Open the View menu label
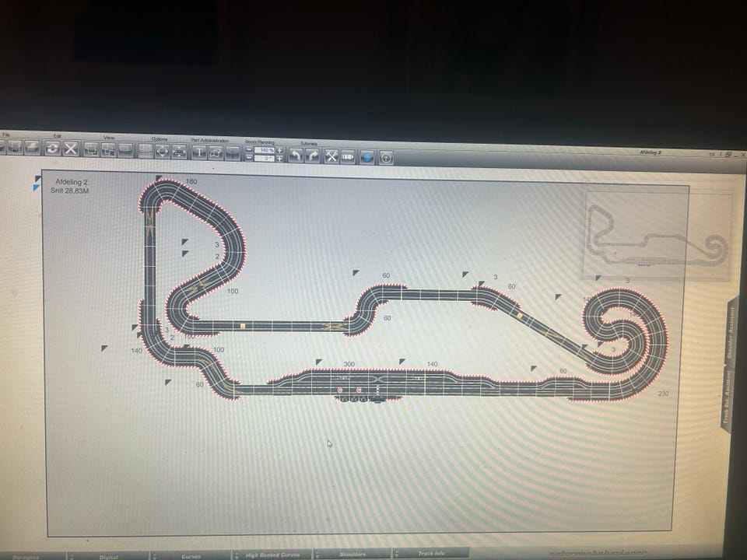This screenshot has height=560, width=747. coord(109,138)
